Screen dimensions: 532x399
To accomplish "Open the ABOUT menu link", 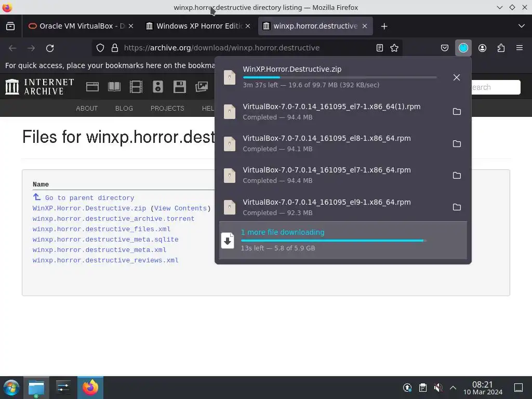I will [87, 108].
